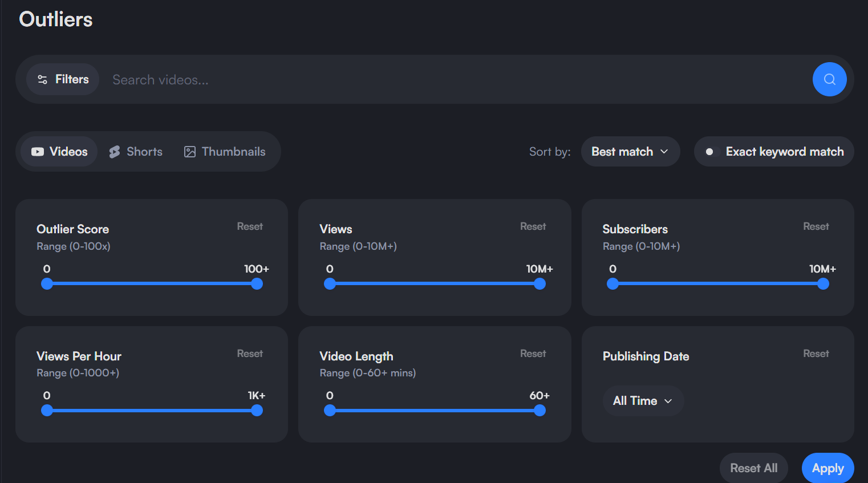Switch to the Shorts tab
868x483 pixels.
136,151
